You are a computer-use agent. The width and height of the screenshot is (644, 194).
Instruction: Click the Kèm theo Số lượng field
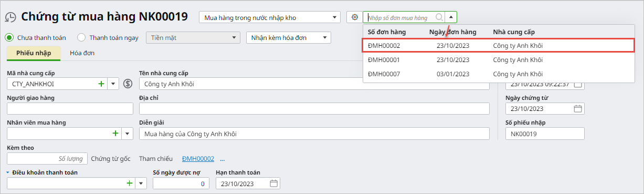(x=47, y=158)
